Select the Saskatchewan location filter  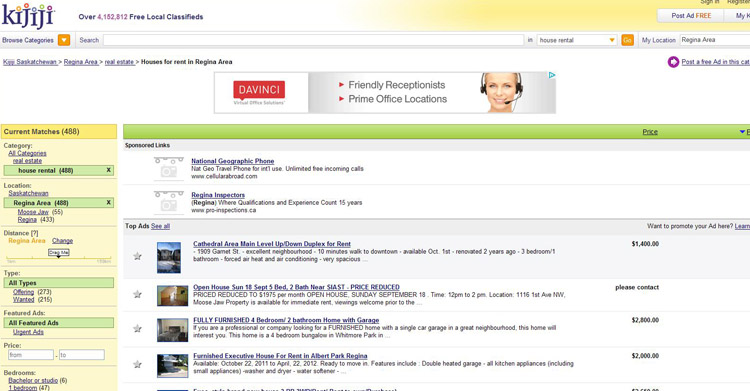point(28,193)
